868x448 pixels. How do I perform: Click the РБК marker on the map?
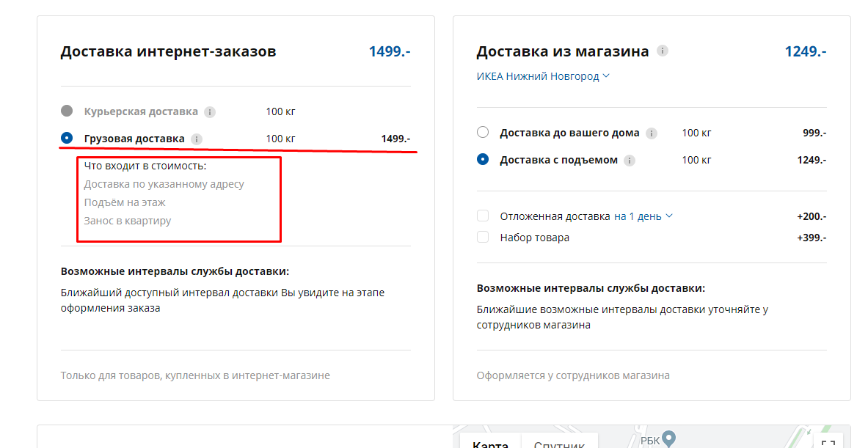(668, 440)
